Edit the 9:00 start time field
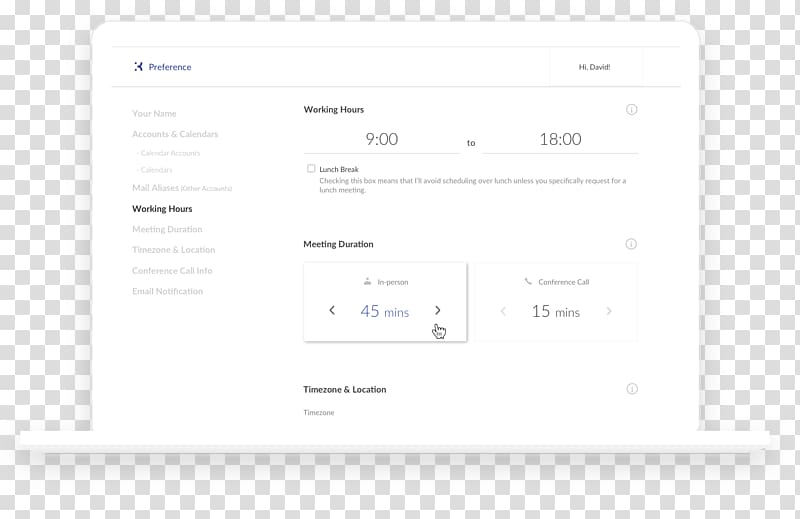The image size is (800, 519). pos(381,140)
